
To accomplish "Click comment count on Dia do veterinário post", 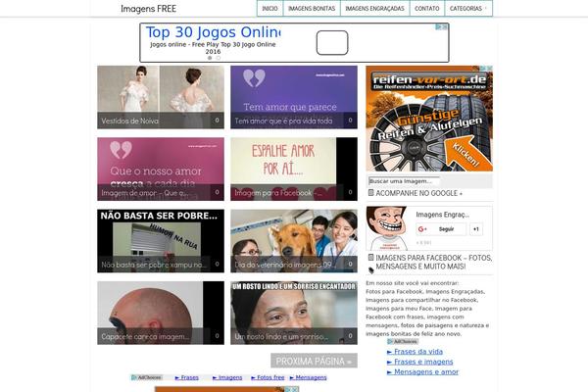I will pyautogui.click(x=350, y=264).
